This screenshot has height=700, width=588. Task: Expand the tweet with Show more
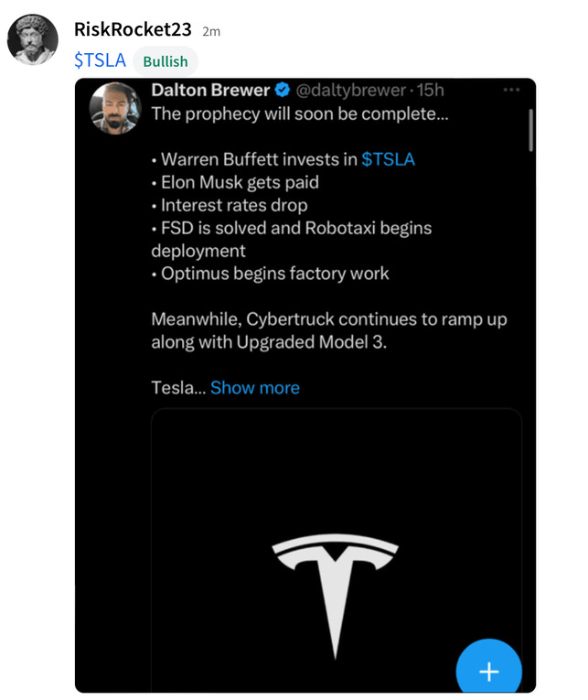[x=254, y=388]
